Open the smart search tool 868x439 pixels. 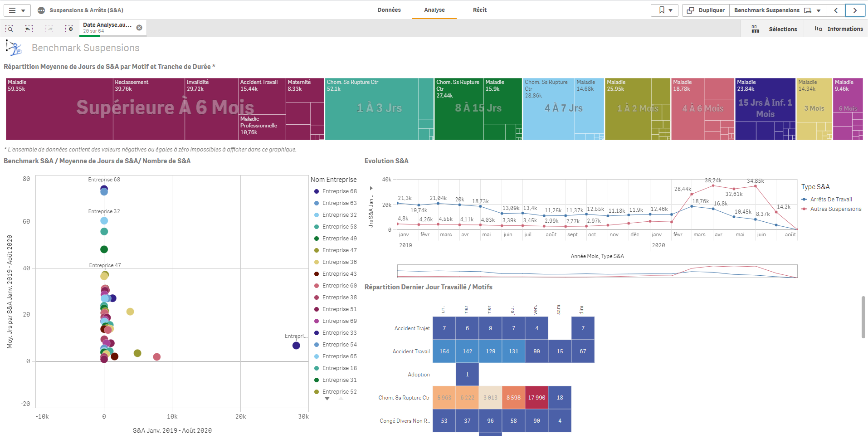[9, 29]
